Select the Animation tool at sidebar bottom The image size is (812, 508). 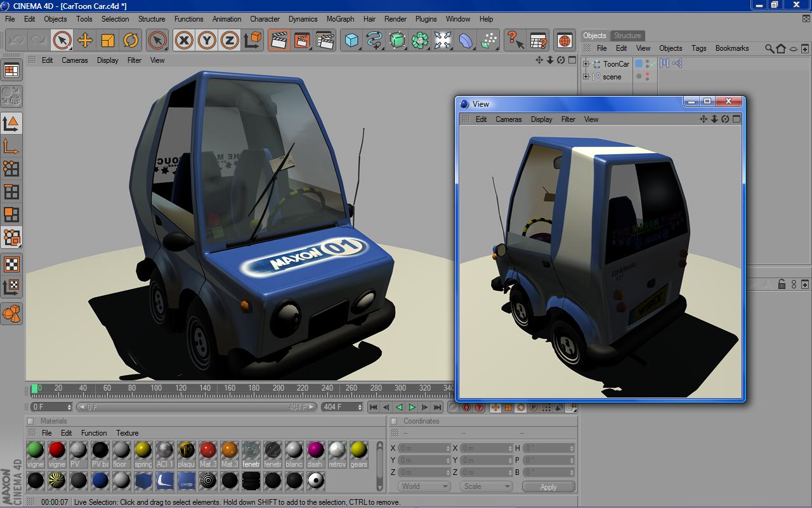coord(11,313)
